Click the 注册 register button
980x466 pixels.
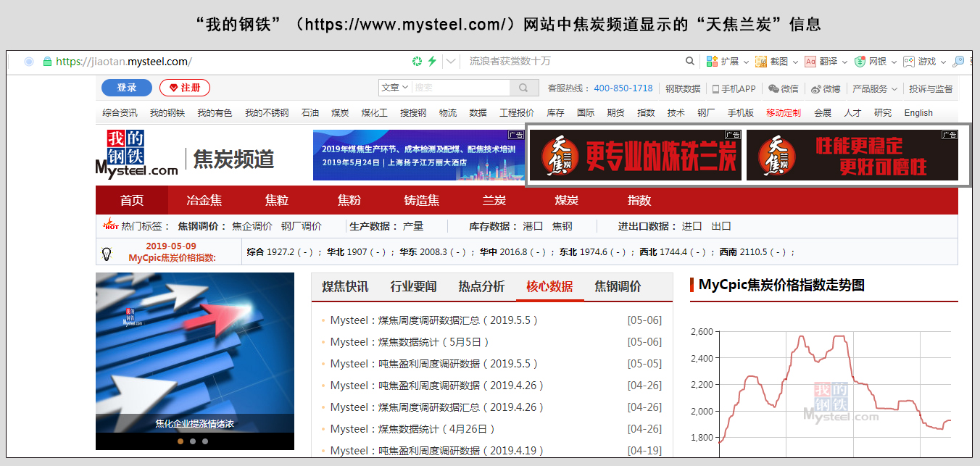tap(185, 88)
